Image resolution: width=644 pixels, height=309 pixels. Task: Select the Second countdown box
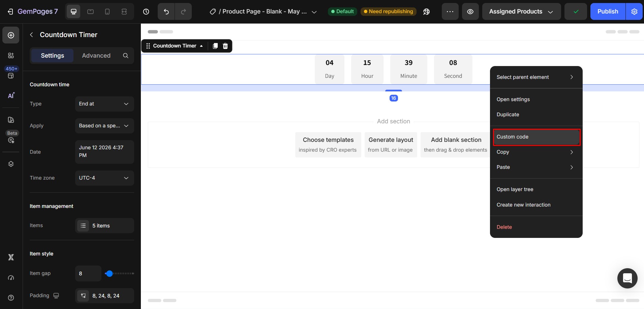click(453, 69)
